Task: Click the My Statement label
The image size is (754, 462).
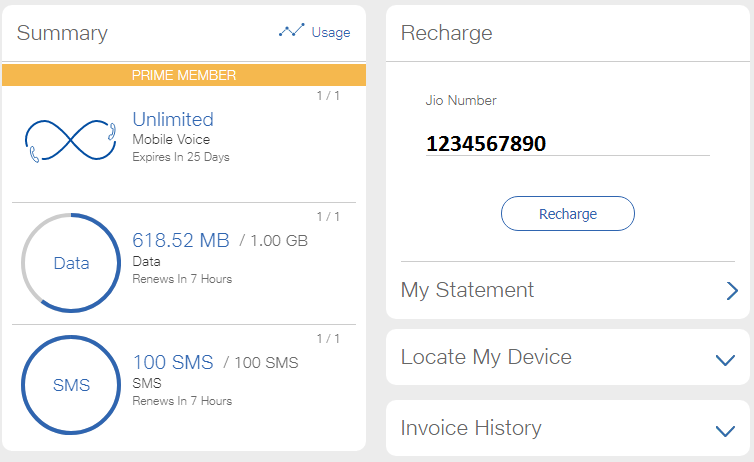Action: [x=467, y=290]
